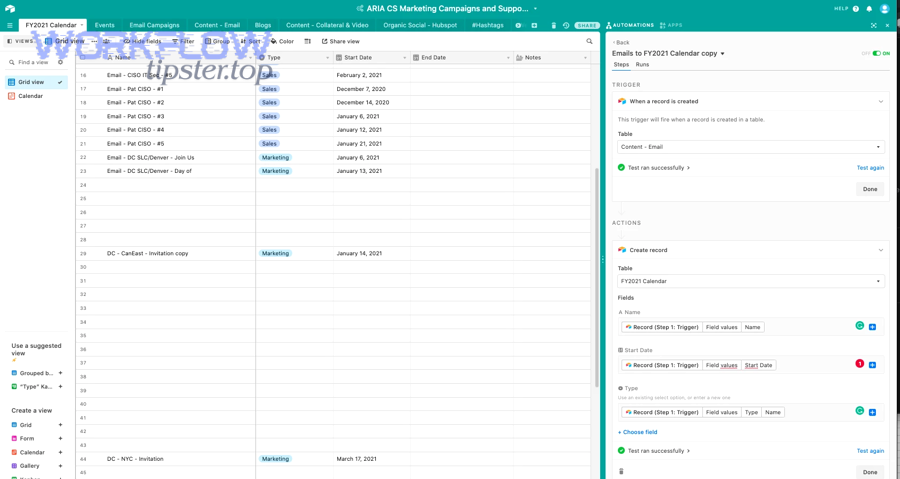The height and width of the screenshot is (479, 900).
Task: Toggle the automation ON/OFF switch
Action: 876,53
